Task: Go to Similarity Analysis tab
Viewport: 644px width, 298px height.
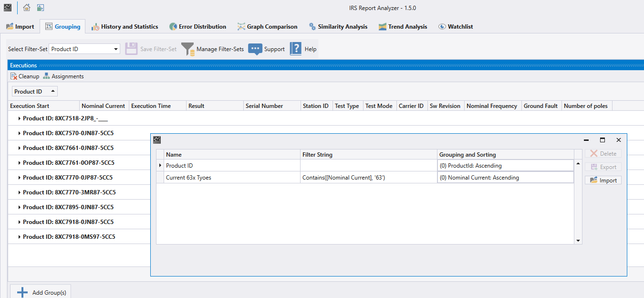Action: point(338,27)
